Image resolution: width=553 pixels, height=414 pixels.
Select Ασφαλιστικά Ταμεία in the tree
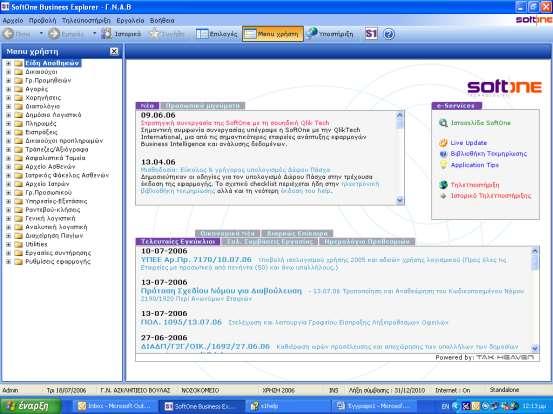click(x=55, y=158)
